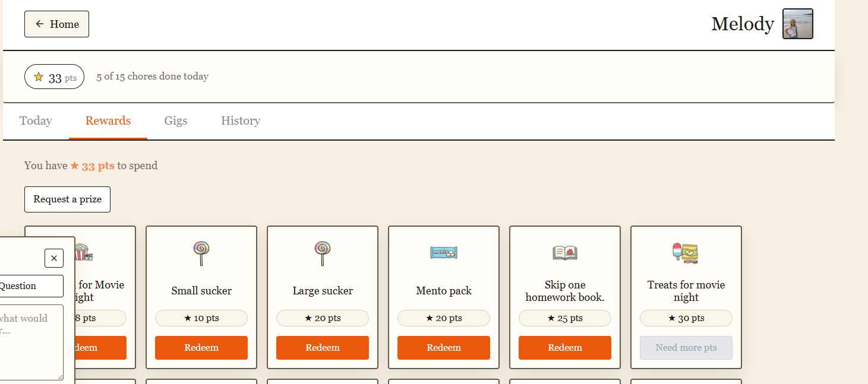Image resolution: width=868 pixels, height=384 pixels.
Task: Go back using the Home button
Action: [x=56, y=24]
